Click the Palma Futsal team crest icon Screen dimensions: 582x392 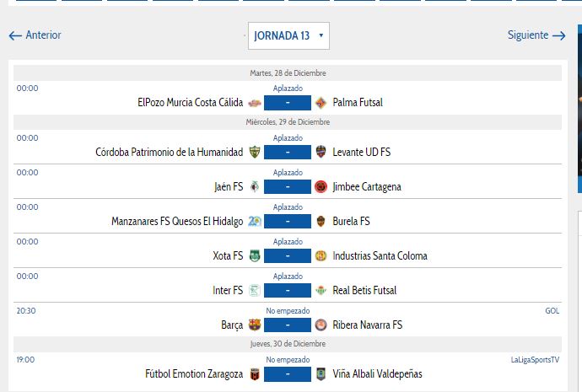(x=321, y=103)
